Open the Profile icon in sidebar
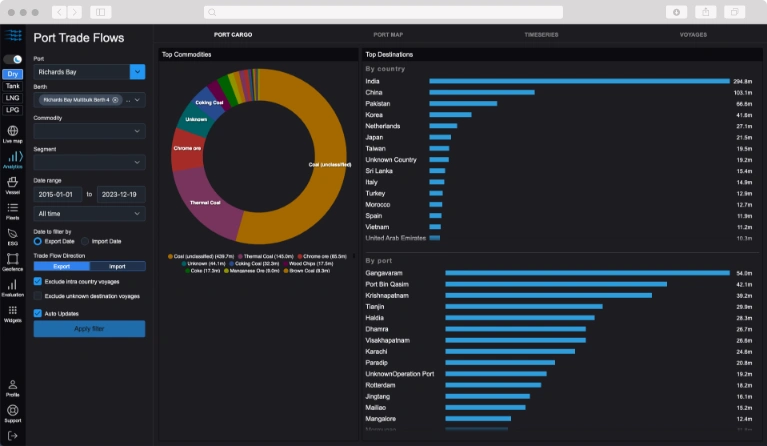Viewport: 767px width, 446px height. [13, 385]
